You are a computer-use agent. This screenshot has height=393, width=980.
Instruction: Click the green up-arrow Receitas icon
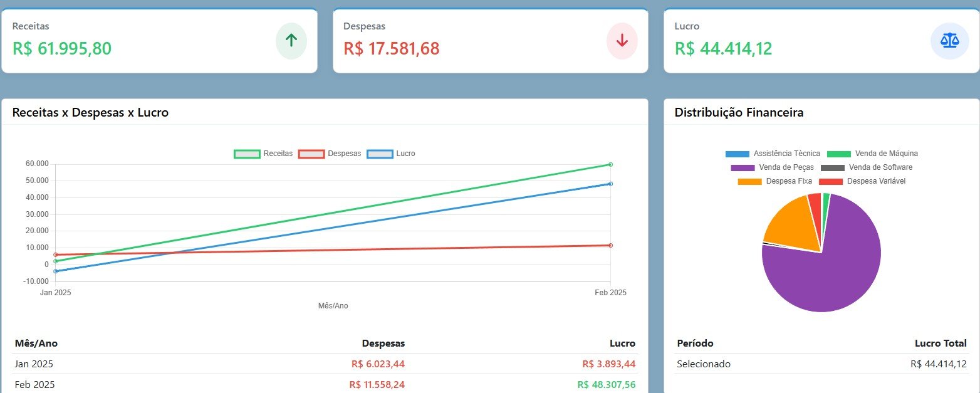click(291, 41)
